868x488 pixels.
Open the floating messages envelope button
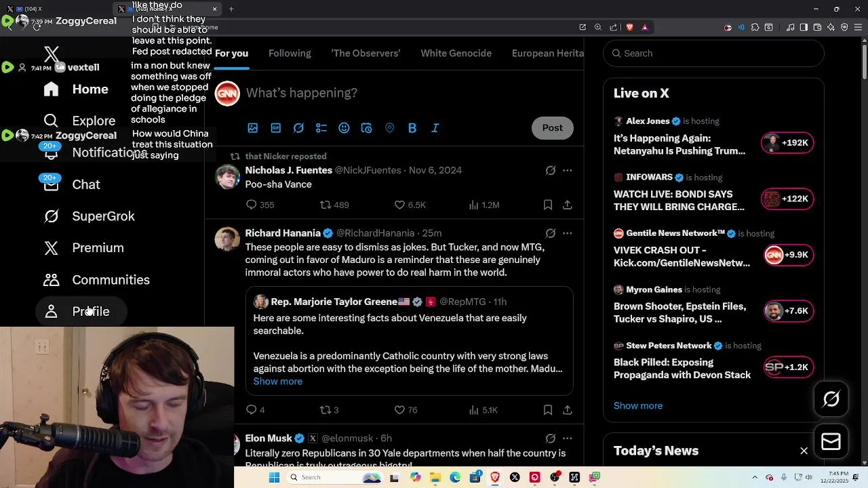(x=831, y=442)
